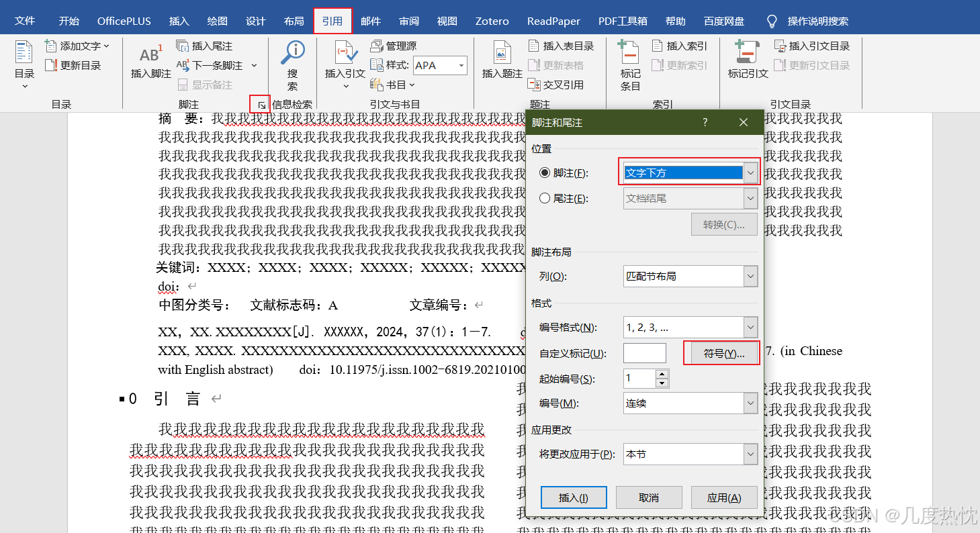Select the 脚注(F) radio button
This screenshot has width=980, height=533.
[545, 173]
